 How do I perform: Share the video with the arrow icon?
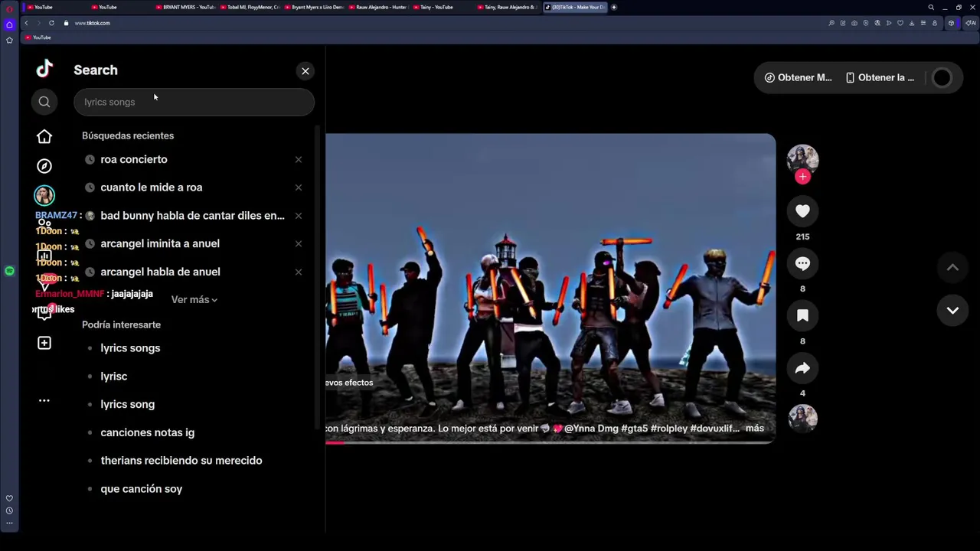click(x=802, y=368)
